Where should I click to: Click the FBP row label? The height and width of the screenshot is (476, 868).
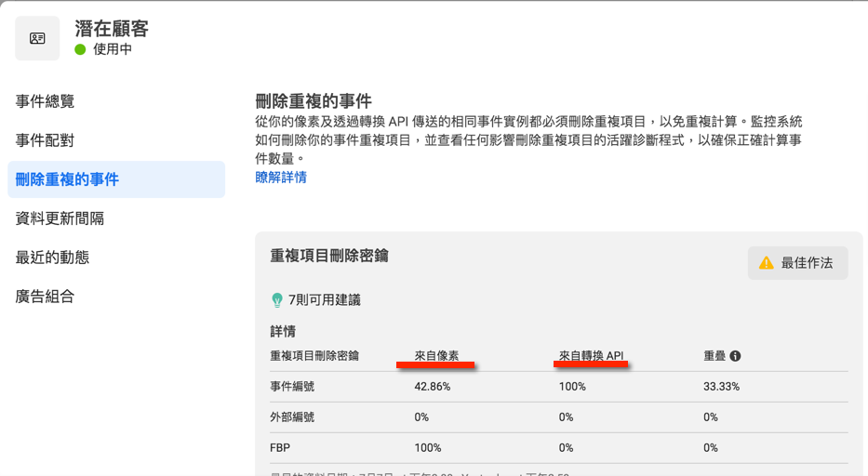point(281,448)
